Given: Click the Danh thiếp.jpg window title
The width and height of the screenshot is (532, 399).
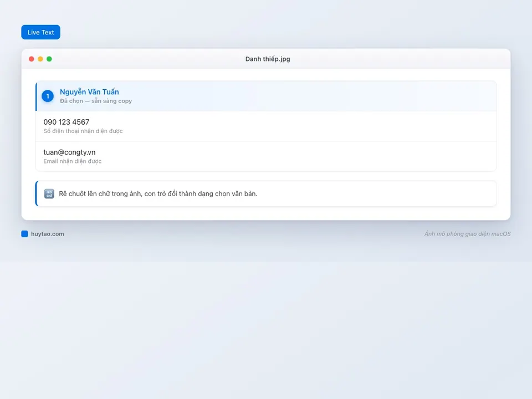Looking at the screenshot, I should tap(268, 59).
